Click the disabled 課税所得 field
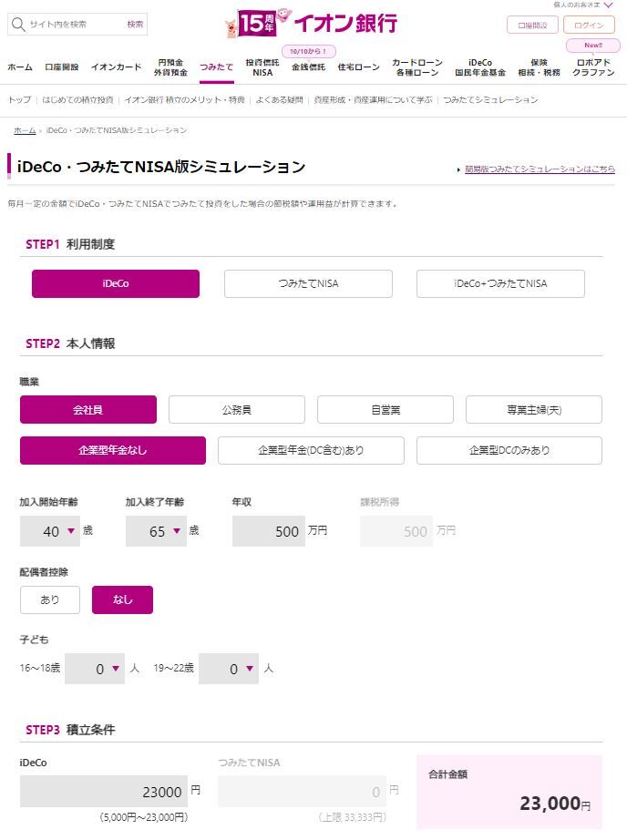This screenshot has height=840, width=627. (x=396, y=531)
